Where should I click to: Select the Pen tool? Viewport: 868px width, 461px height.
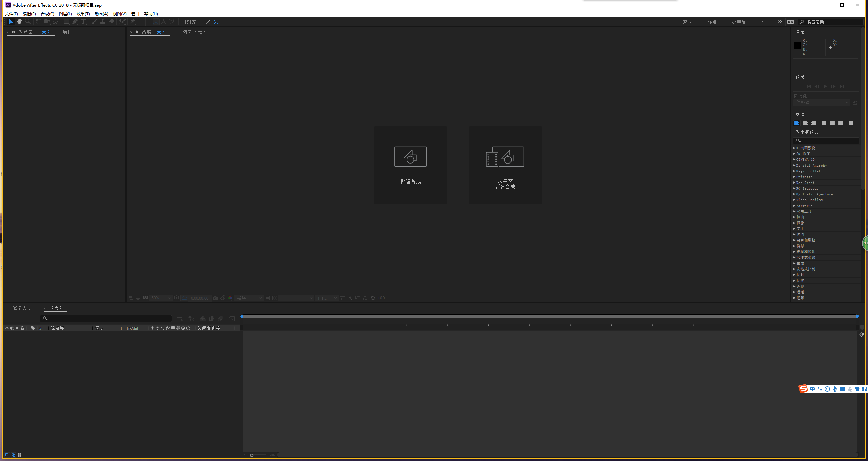coord(75,22)
